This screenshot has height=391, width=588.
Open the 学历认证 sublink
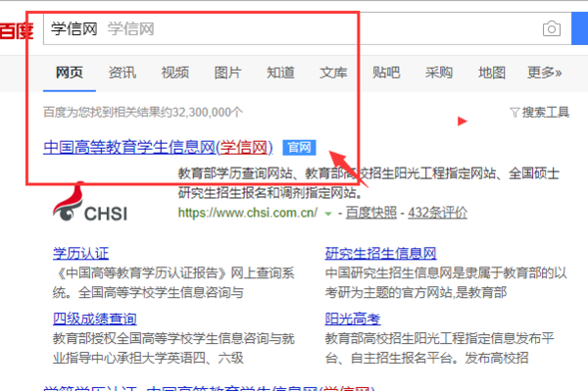coord(80,254)
